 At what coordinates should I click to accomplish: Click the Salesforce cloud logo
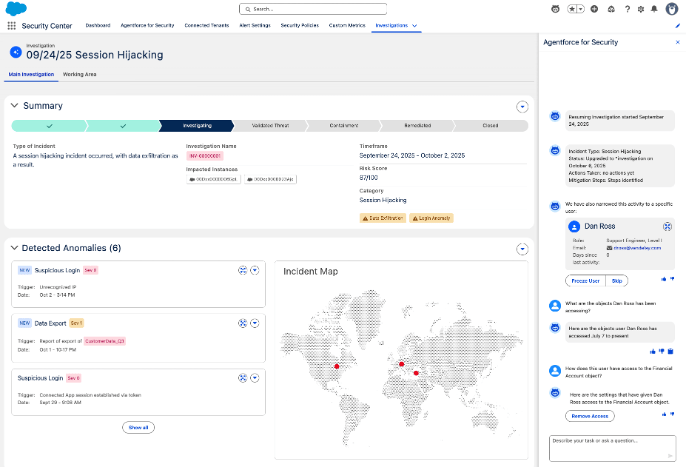coord(14,9)
